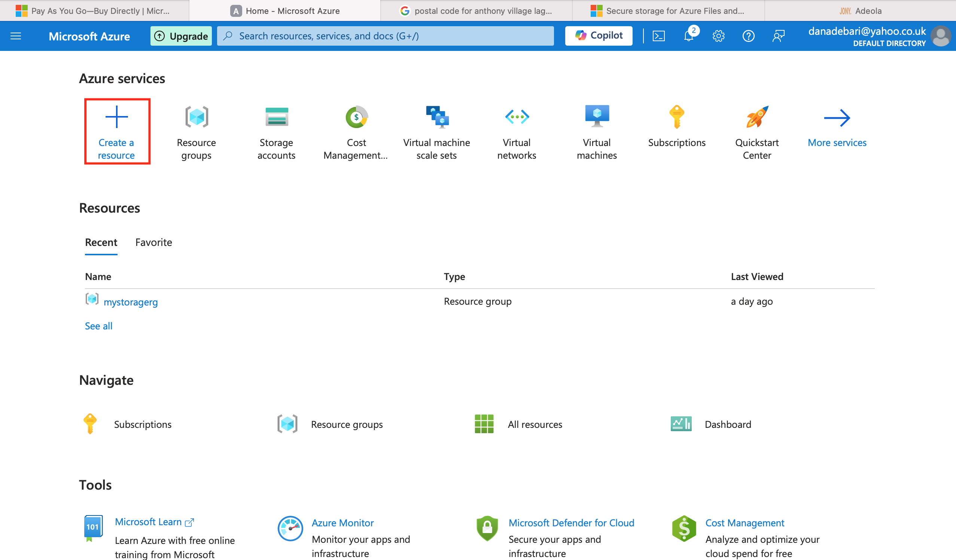Switch to the Google postal code browser tab
This screenshot has height=560, width=956.
(x=476, y=10)
